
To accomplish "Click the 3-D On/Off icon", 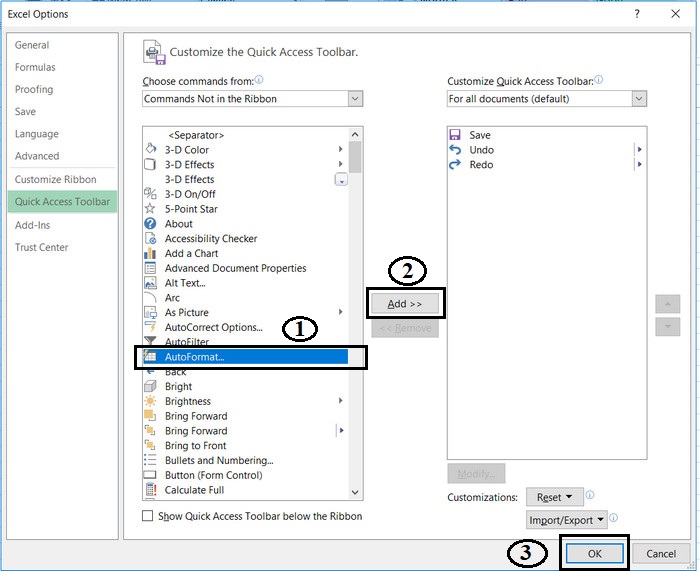I will 150,194.
